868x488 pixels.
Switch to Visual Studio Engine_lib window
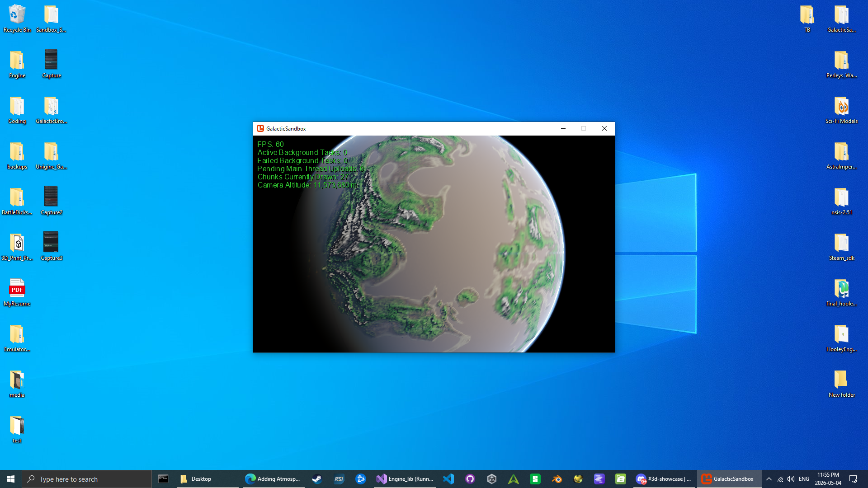click(x=405, y=479)
